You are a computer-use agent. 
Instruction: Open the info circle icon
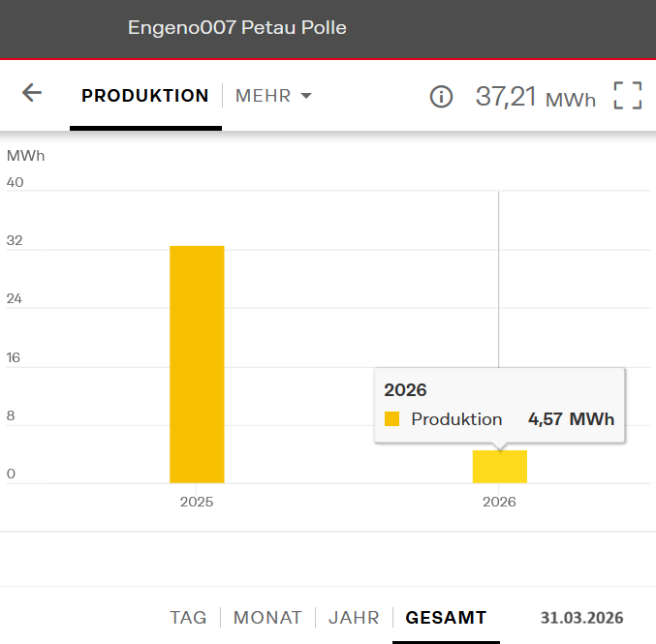click(441, 96)
